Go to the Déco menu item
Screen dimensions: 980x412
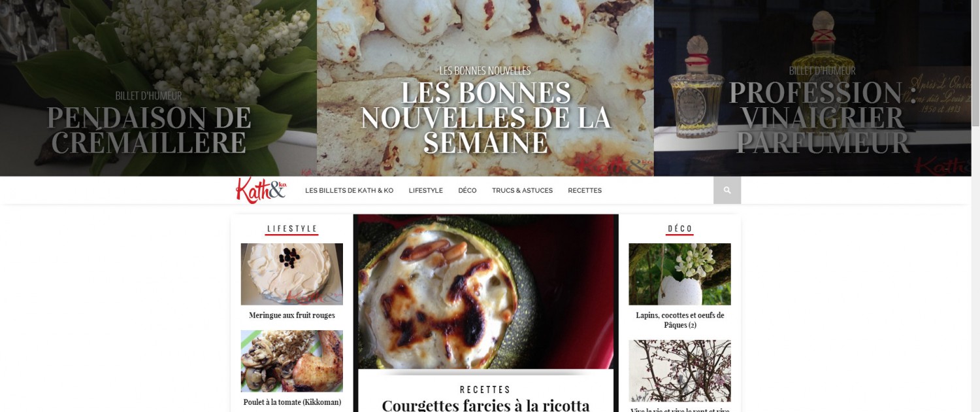click(467, 191)
